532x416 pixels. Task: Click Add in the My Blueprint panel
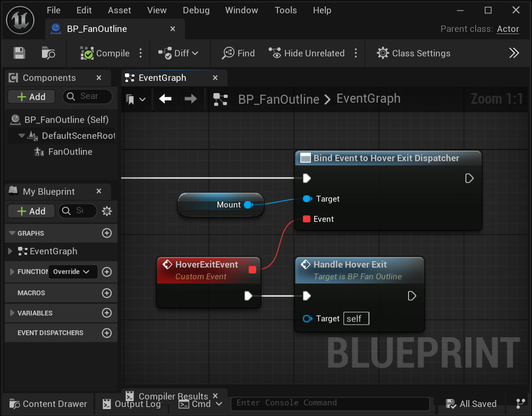tap(31, 211)
